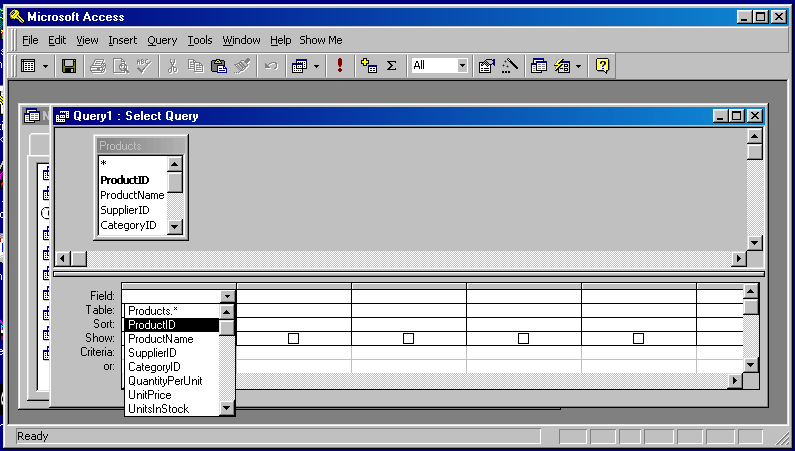Select QuantityPerUnit in the dropdown list
This screenshot has width=795, height=451.
(x=172, y=381)
